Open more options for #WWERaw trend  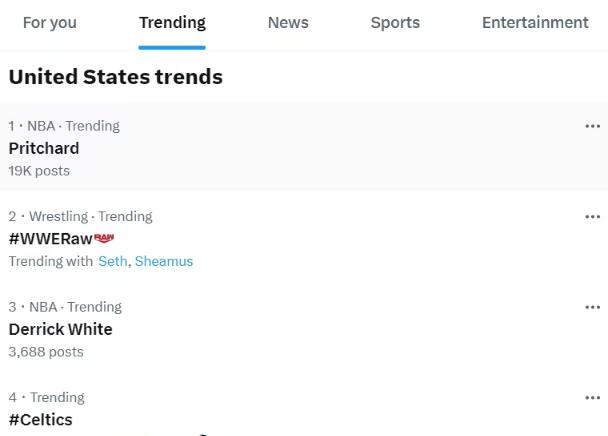(592, 216)
